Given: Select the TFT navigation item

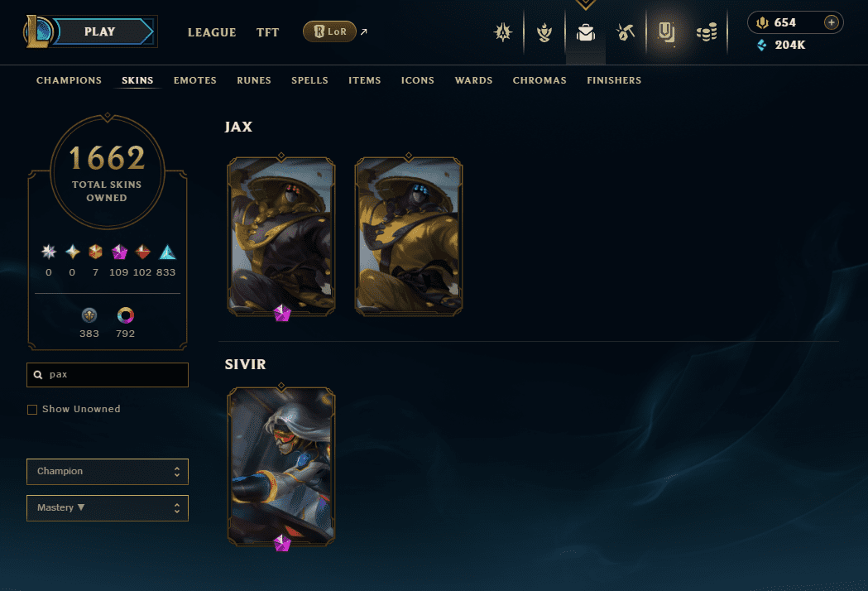Looking at the screenshot, I should pos(267,32).
